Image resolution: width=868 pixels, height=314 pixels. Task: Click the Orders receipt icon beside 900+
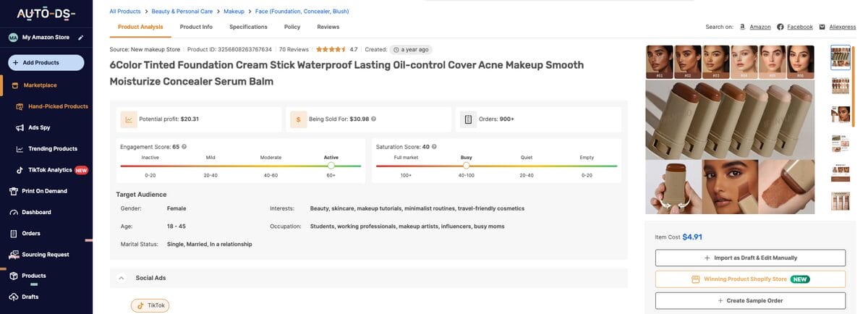point(468,119)
